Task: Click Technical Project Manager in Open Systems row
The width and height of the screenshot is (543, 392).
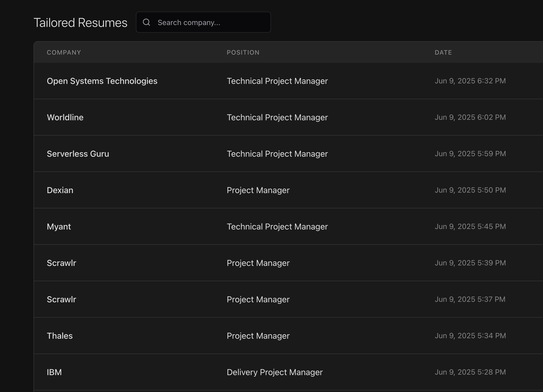Action: click(277, 81)
